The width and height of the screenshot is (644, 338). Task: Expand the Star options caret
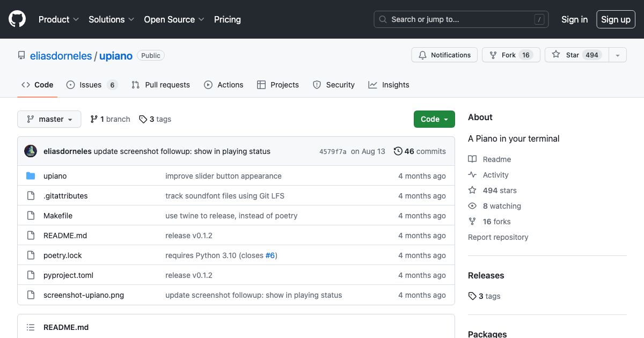pos(618,54)
